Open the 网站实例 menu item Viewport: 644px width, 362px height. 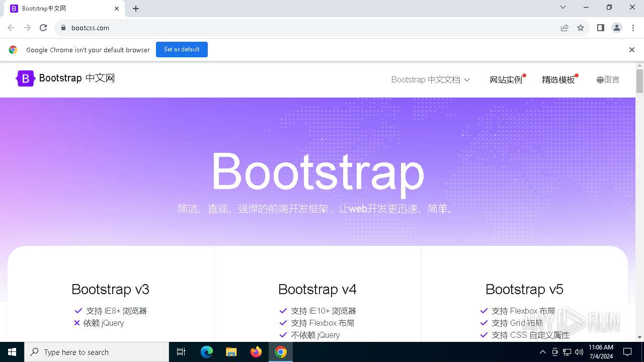506,79
